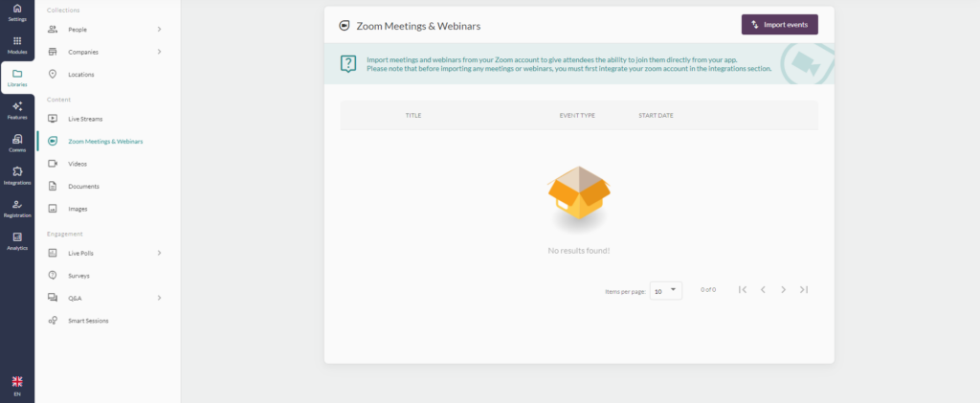The height and width of the screenshot is (403, 980).
Task: Open Smart Sessions in Engagement section
Action: [88, 321]
